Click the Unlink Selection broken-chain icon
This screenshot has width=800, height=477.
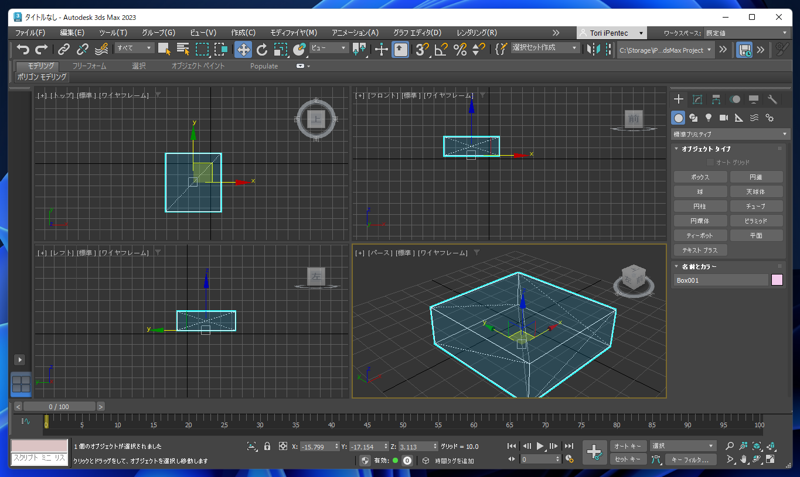coord(82,49)
